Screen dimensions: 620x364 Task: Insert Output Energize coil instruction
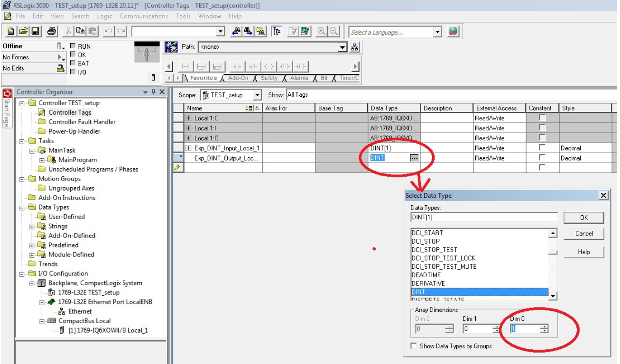click(268, 67)
